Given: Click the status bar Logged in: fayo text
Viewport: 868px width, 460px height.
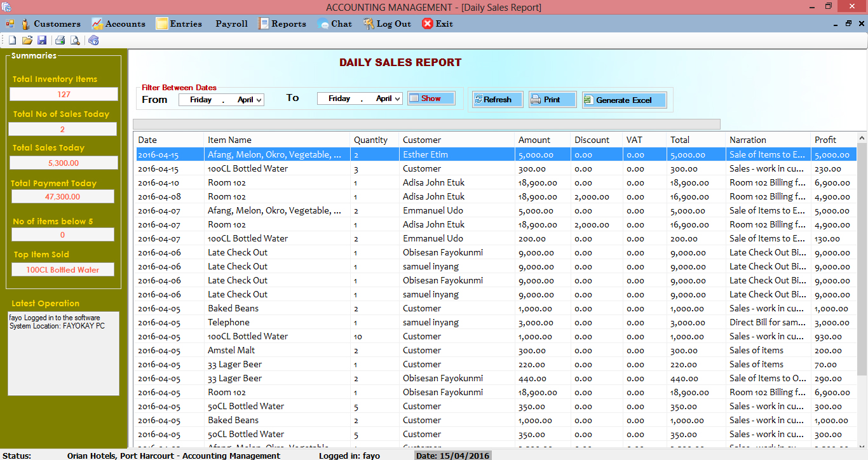Looking at the screenshot, I should coord(349,456).
